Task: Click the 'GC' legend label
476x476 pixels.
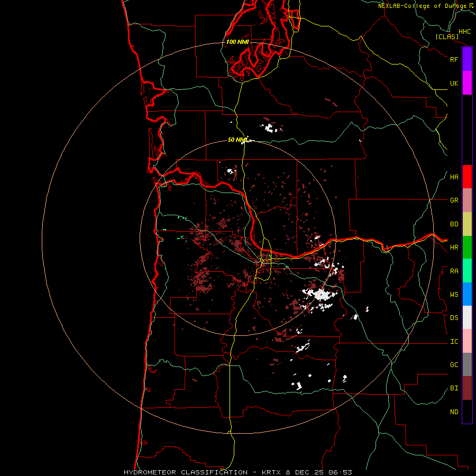Action: (454, 365)
